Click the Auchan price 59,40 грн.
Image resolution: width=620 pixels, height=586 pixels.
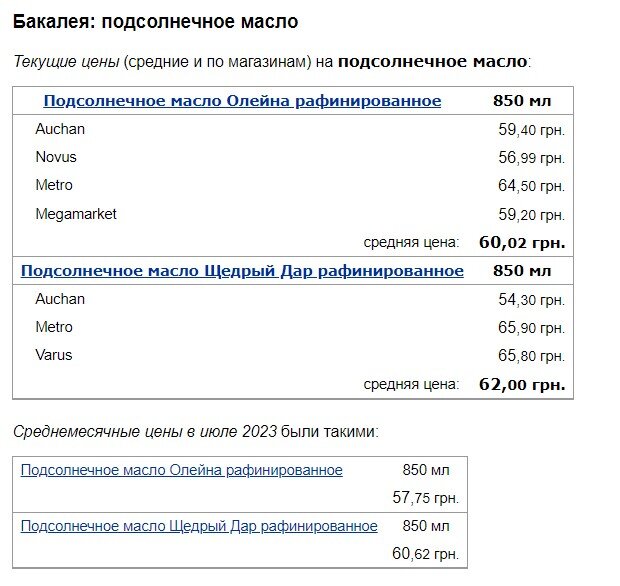tap(531, 130)
